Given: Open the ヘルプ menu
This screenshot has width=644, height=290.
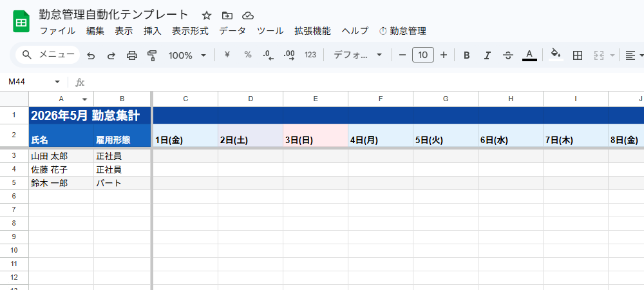Looking at the screenshot, I should pyautogui.click(x=355, y=31).
